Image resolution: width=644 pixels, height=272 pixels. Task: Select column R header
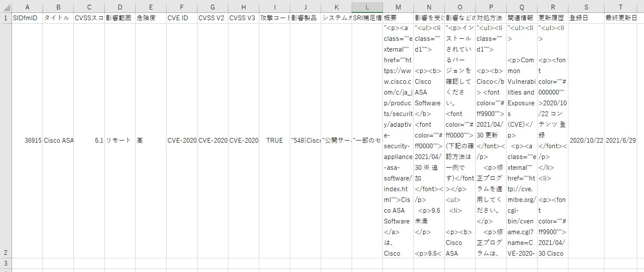[x=553, y=7]
